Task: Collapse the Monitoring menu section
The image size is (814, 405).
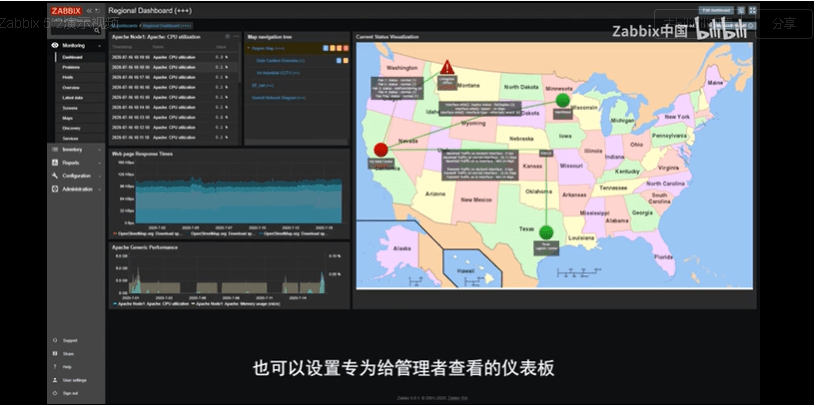Action: [x=76, y=45]
